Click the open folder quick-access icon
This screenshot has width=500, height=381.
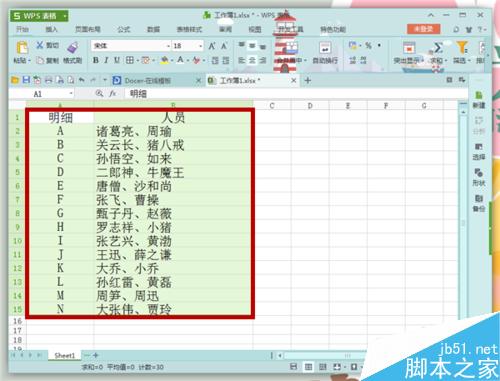click(x=15, y=80)
